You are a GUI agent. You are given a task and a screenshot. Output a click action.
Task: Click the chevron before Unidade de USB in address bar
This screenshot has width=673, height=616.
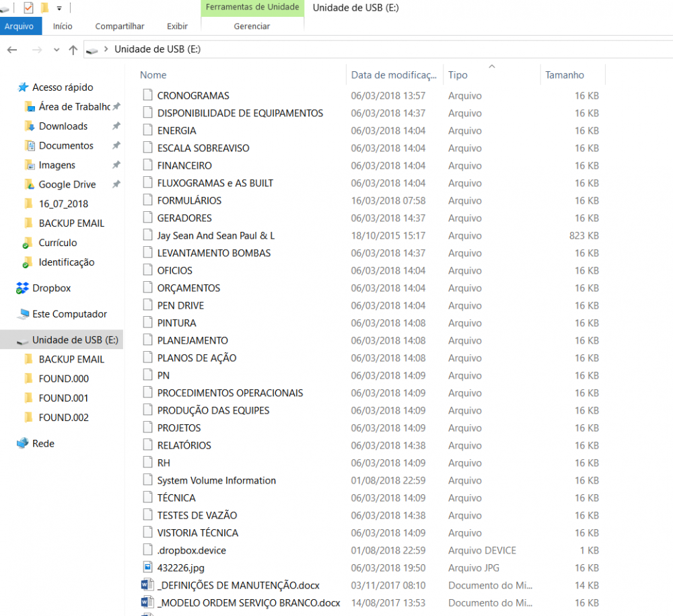pyautogui.click(x=106, y=50)
